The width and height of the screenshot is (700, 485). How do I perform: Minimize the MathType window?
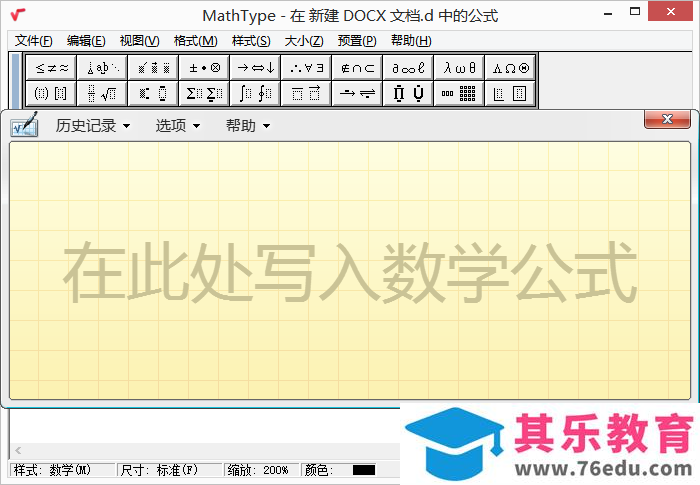click(608, 13)
